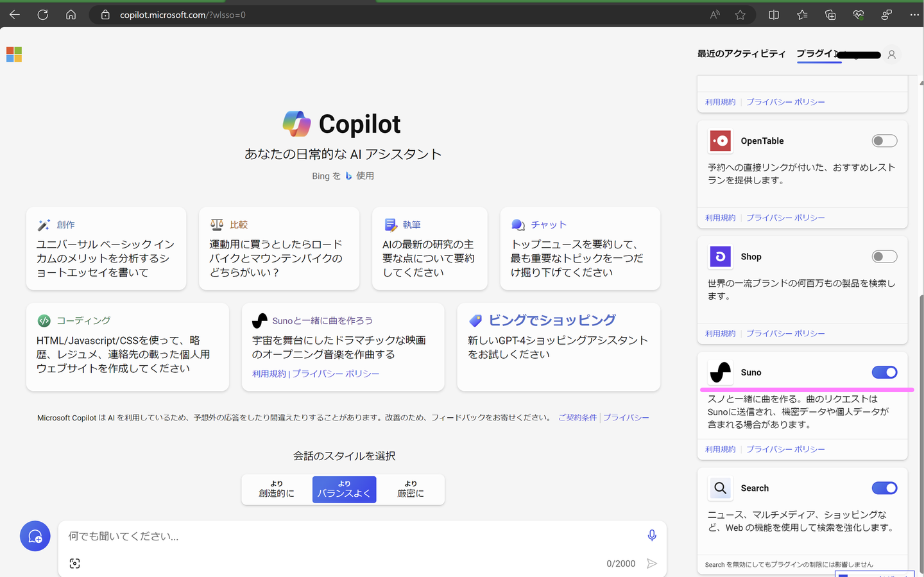Open split screen icon in browser toolbar
Screen dimensions: 924x577
click(x=774, y=15)
